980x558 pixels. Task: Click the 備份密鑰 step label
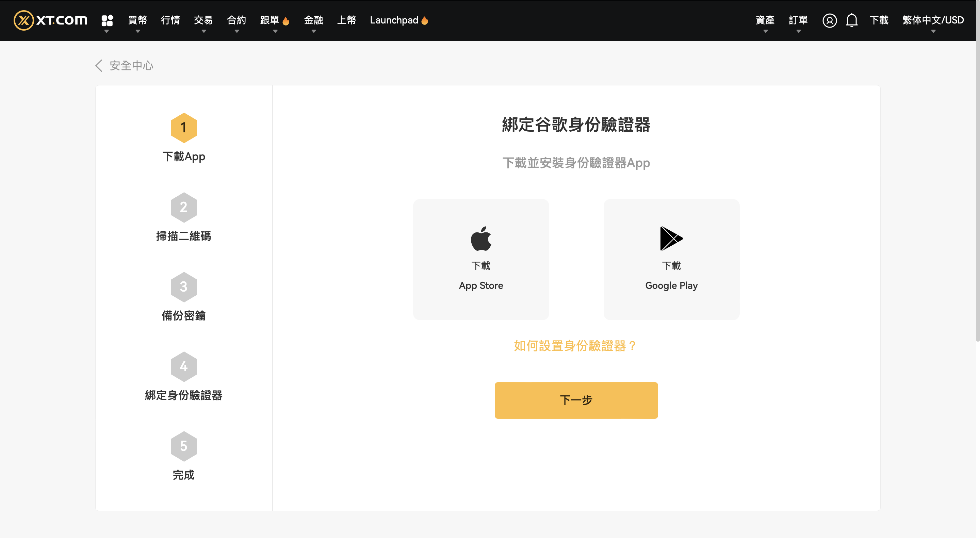[x=184, y=316]
